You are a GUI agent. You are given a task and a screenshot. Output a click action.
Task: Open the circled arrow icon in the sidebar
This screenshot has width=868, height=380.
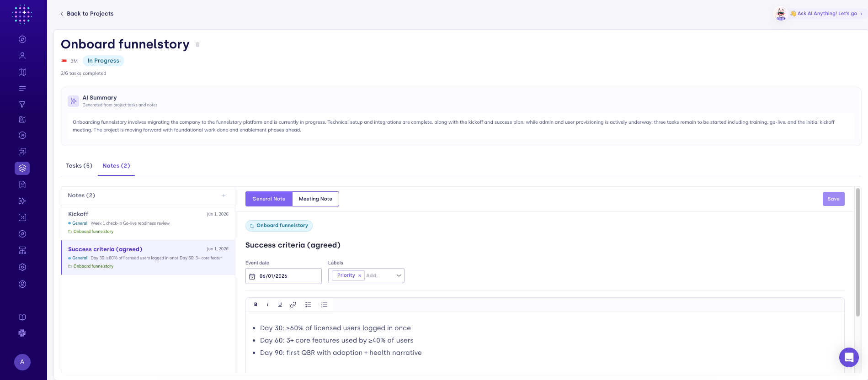click(22, 135)
